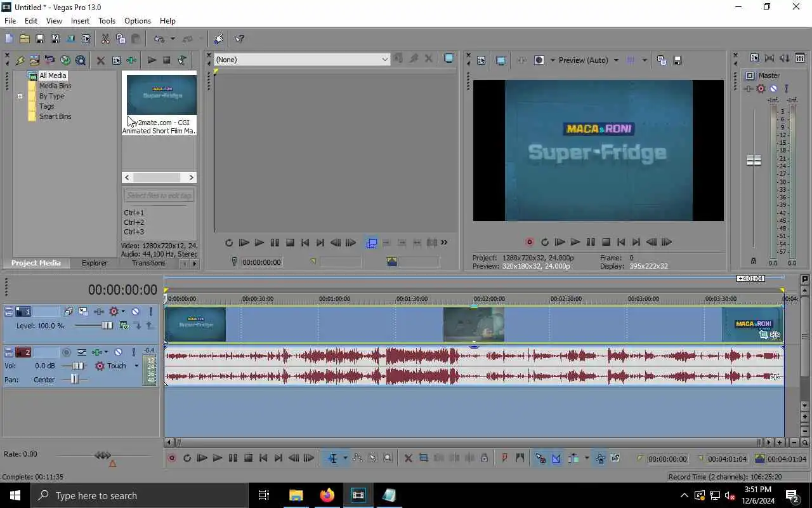
Task: Open track 1 automation settings dropdown
Action: 122,312
